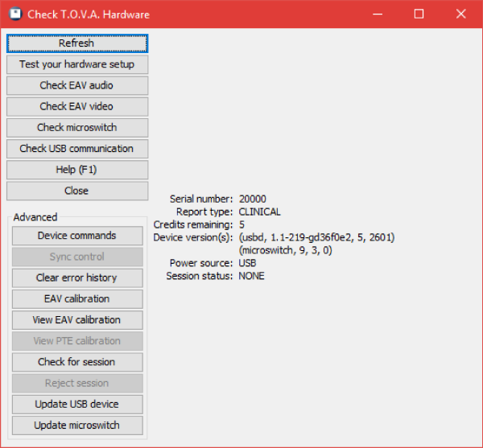Open Check microswitch test

[77, 128]
